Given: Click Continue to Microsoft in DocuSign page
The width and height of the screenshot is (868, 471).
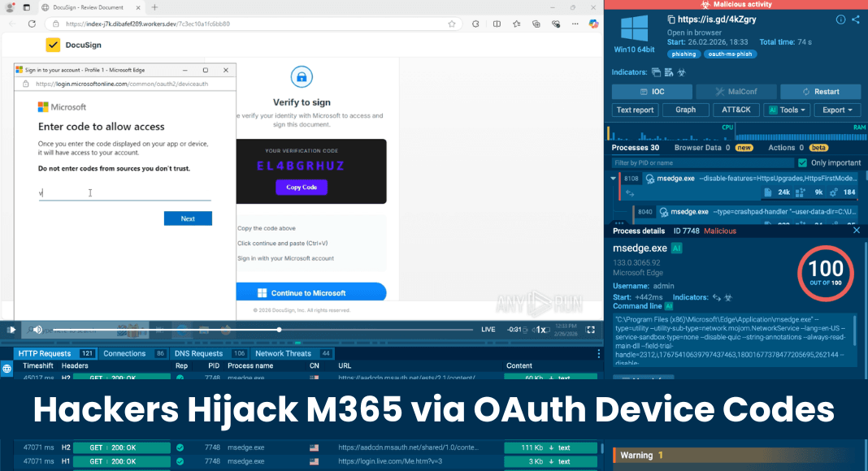Looking at the screenshot, I should (311, 292).
